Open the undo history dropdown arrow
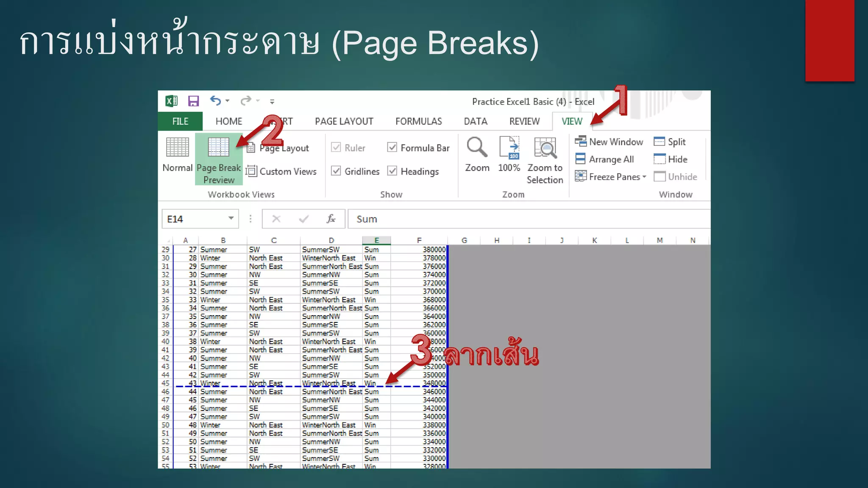Screen dimensions: 868x488 (228, 101)
